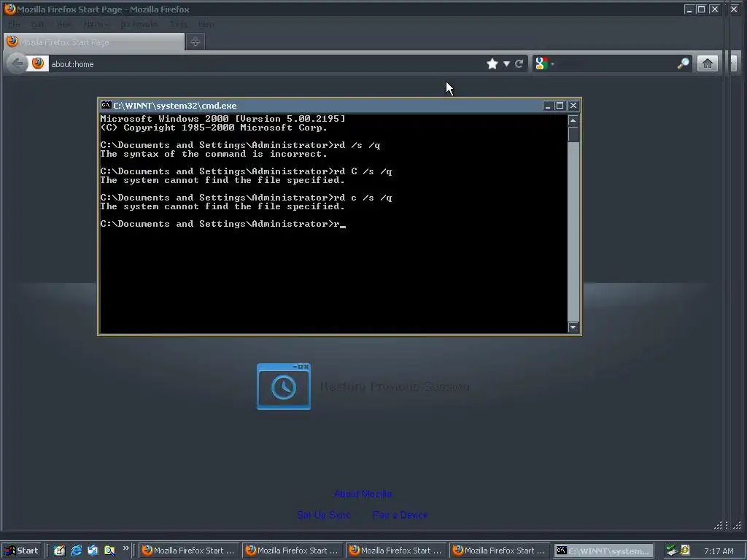
Task: Open the View menu in Firefox
Action: click(63, 24)
